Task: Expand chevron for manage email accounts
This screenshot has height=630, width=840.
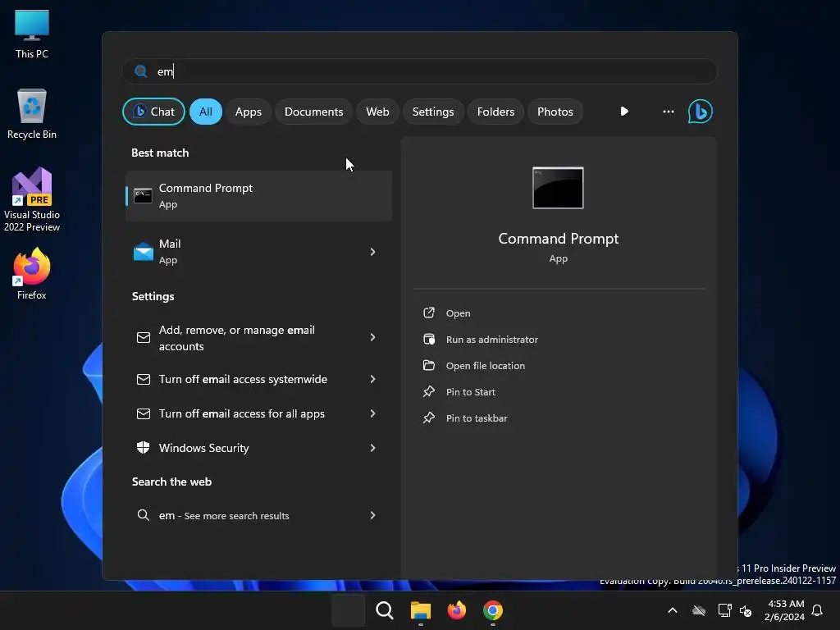Action: point(372,337)
